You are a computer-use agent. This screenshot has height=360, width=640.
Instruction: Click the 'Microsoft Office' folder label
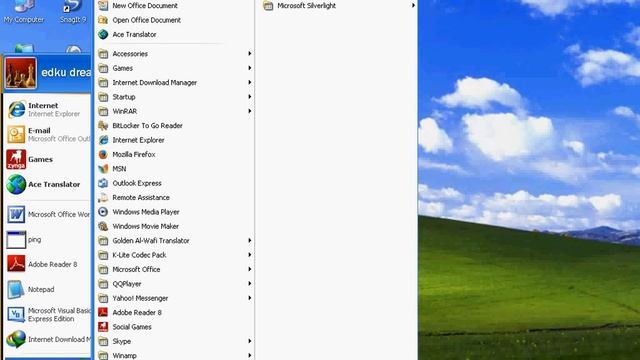click(x=136, y=270)
